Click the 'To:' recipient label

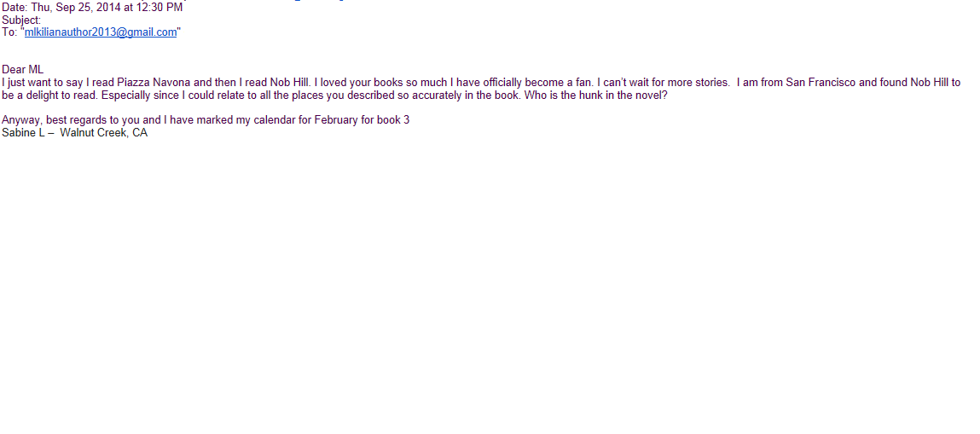[9, 32]
